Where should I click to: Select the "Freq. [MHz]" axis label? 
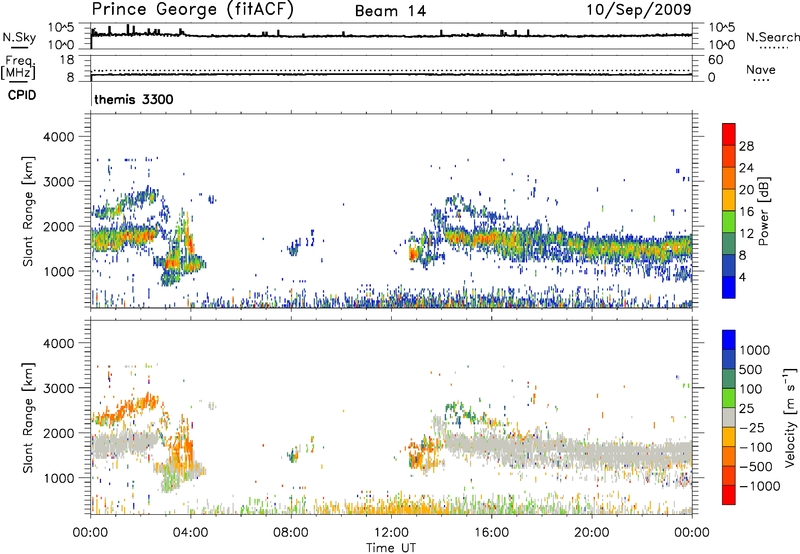19,67
